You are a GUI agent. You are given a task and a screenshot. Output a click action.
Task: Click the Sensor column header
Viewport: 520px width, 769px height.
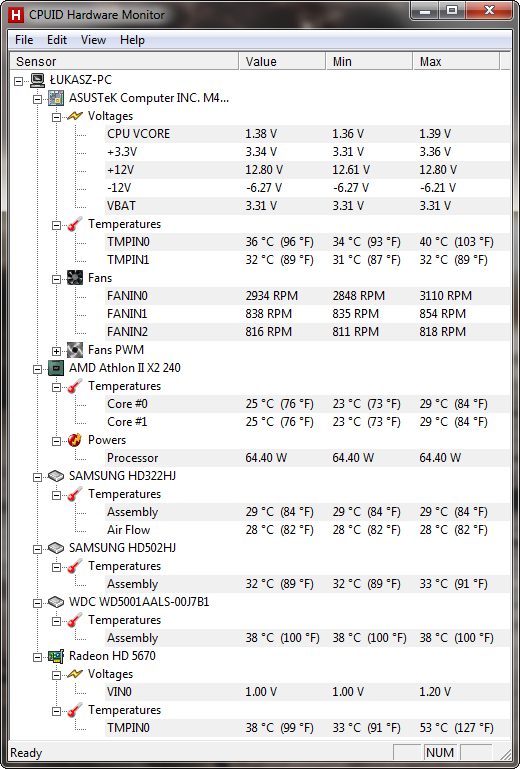coord(125,61)
